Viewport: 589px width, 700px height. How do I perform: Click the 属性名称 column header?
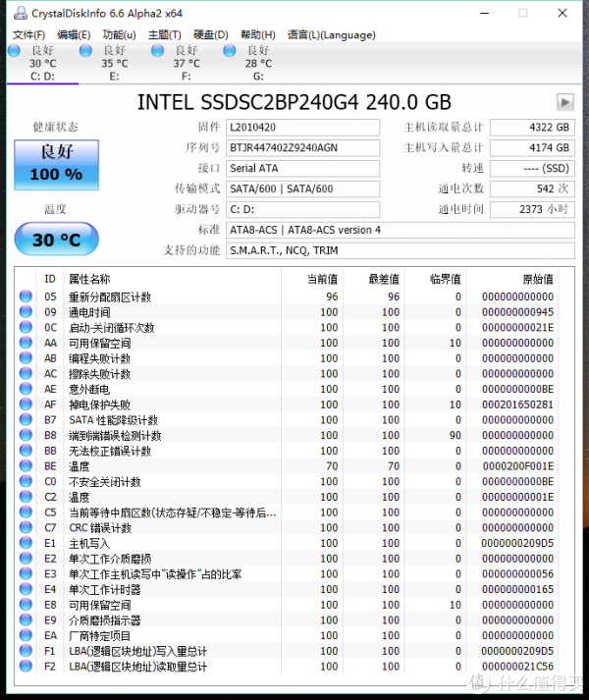(173, 279)
